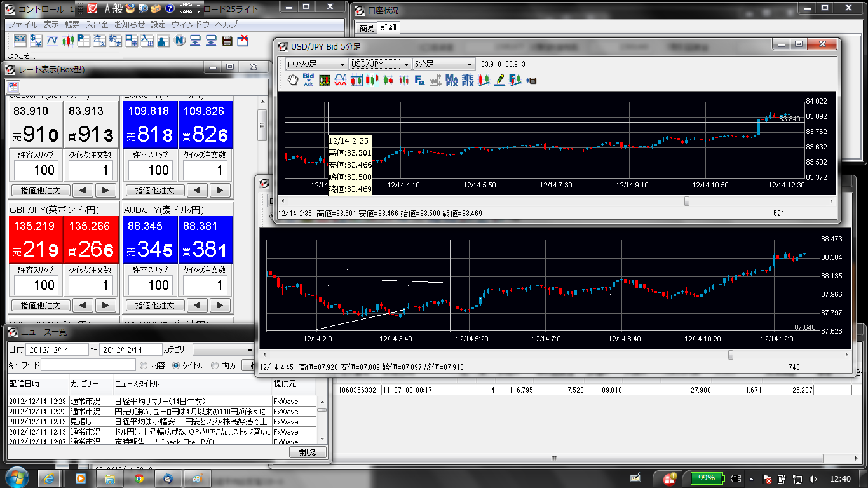Click the 配信日時 column header in the news list
This screenshot has height=488, width=868.
click(x=37, y=384)
